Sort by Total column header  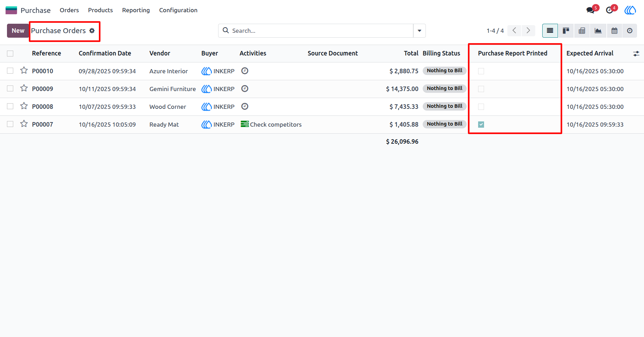pos(411,53)
